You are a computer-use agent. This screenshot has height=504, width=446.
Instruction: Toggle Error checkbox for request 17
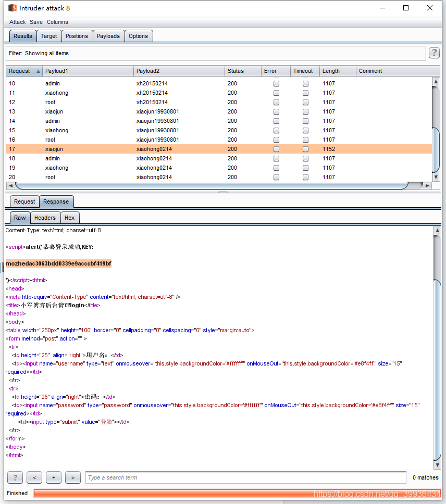276,149
